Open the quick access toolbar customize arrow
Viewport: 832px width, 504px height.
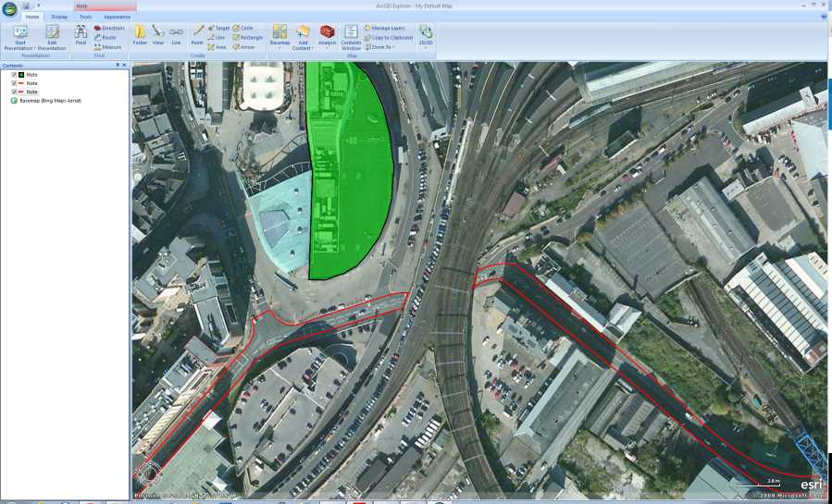38,6
